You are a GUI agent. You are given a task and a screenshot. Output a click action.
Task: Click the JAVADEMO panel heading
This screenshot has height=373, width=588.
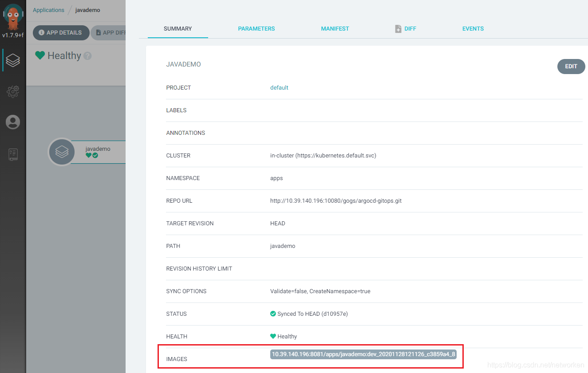184,64
